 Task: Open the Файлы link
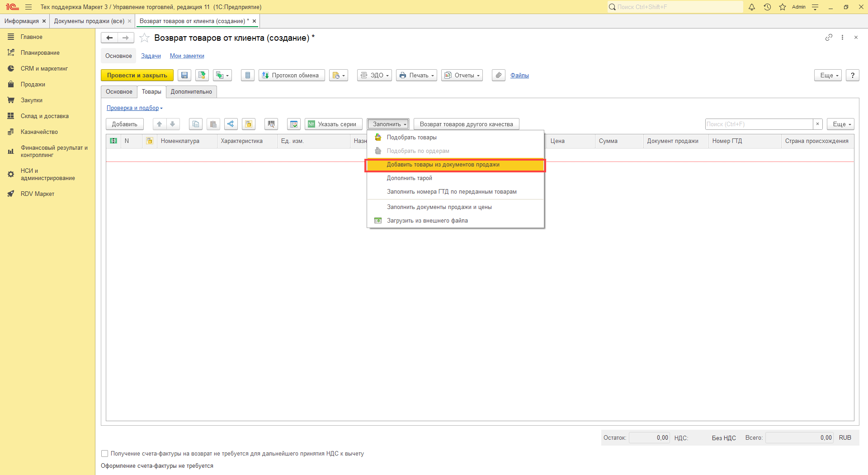tap(519, 76)
